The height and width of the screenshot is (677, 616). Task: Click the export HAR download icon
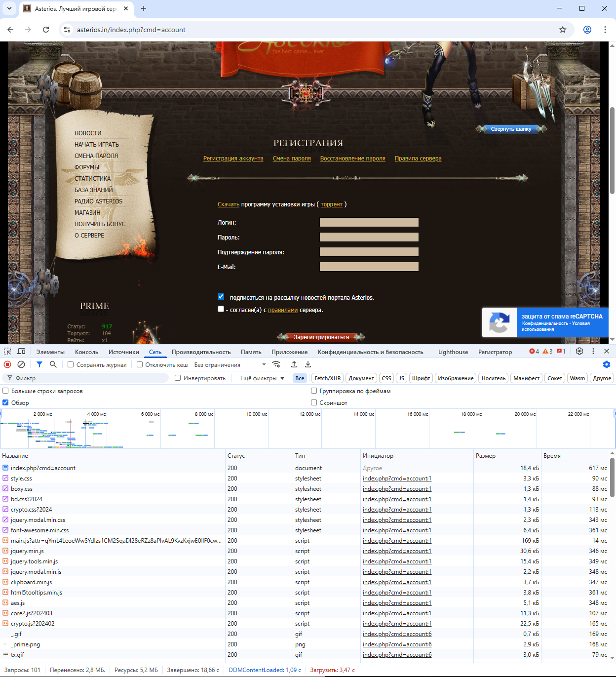coord(308,364)
